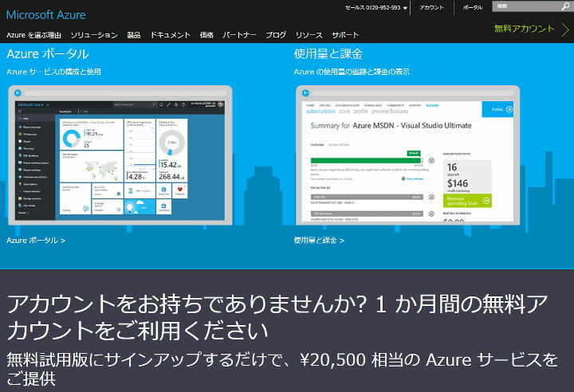Click the Azure サービスの構成と使用 subtitle
574x392 pixels.
[53, 72]
